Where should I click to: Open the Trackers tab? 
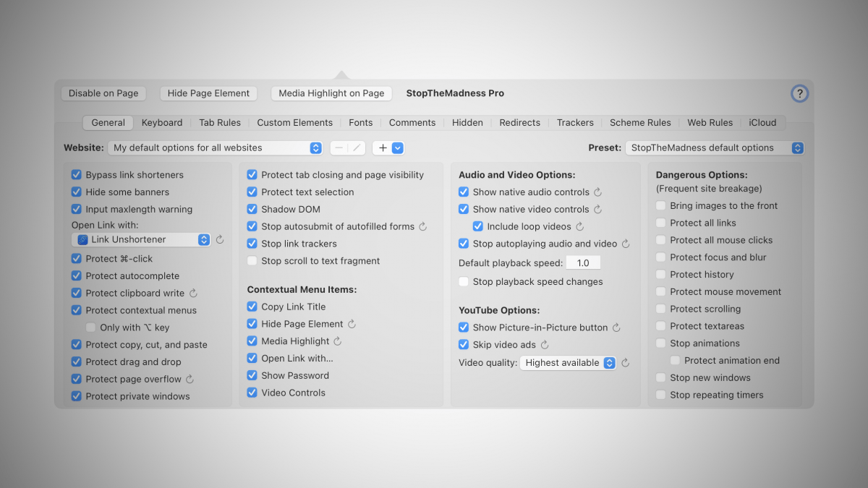tap(575, 123)
